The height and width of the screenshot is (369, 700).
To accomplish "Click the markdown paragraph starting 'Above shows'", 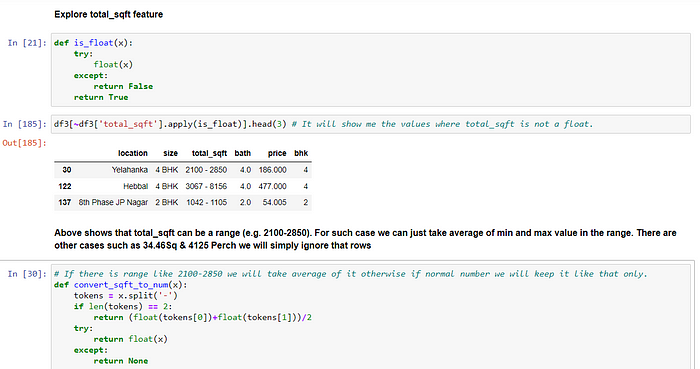I will (365, 239).
